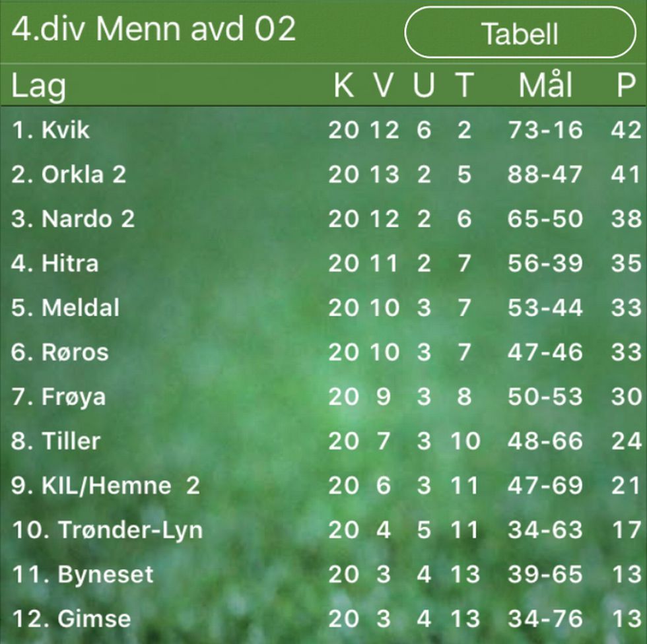This screenshot has height=644, width=647.
Task: Open the Røros team row
Action: click(x=323, y=352)
